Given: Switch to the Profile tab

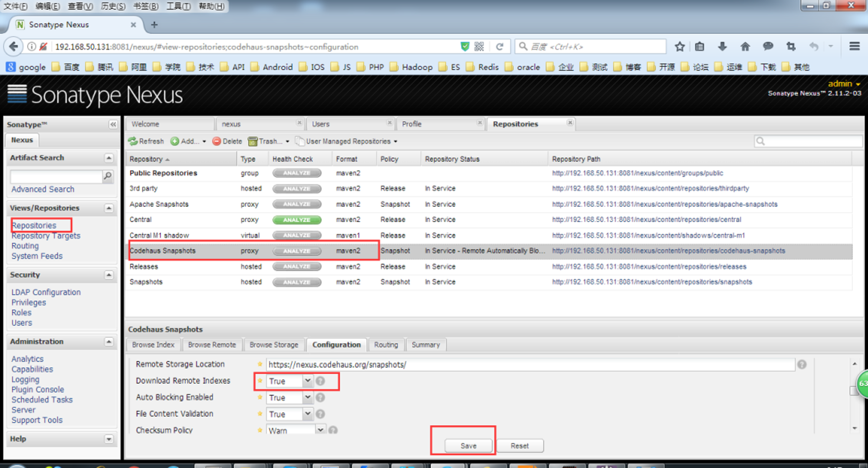Looking at the screenshot, I should (440, 124).
